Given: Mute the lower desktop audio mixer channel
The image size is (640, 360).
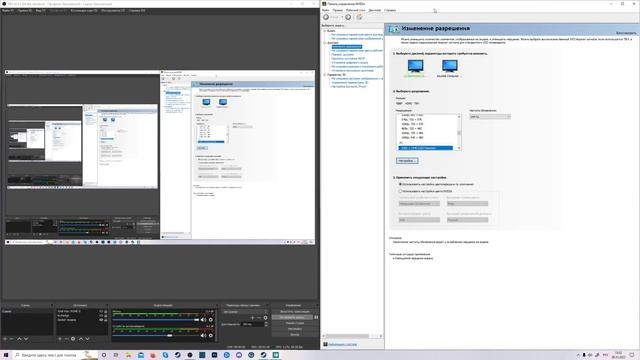Looking at the screenshot, I should click(x=203, y=336).
